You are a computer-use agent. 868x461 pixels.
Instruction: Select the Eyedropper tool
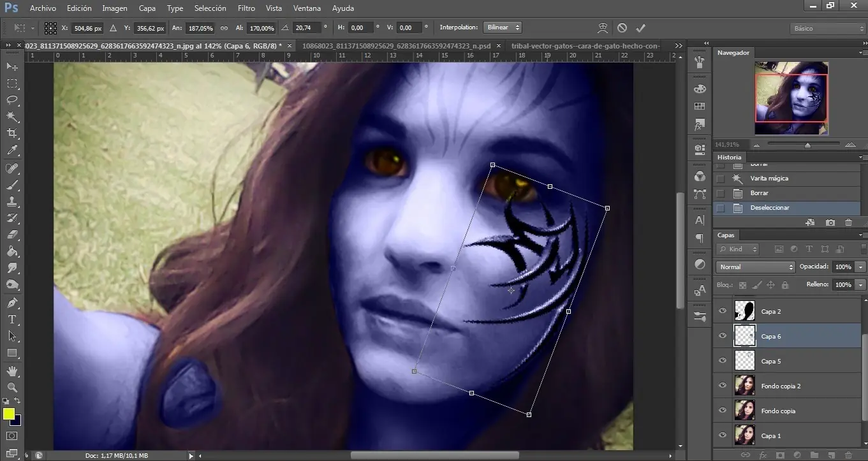[x=12, y=150]
